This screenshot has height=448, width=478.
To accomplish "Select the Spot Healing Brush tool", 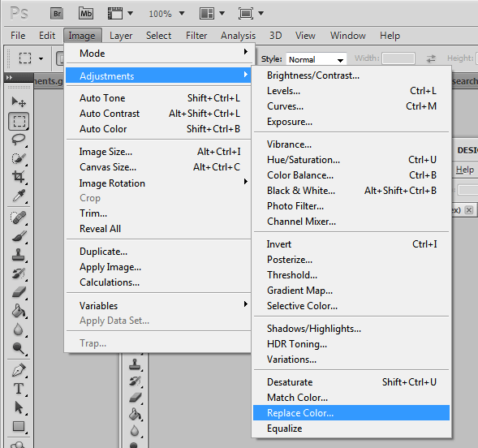I will click(x=19, y=218).
